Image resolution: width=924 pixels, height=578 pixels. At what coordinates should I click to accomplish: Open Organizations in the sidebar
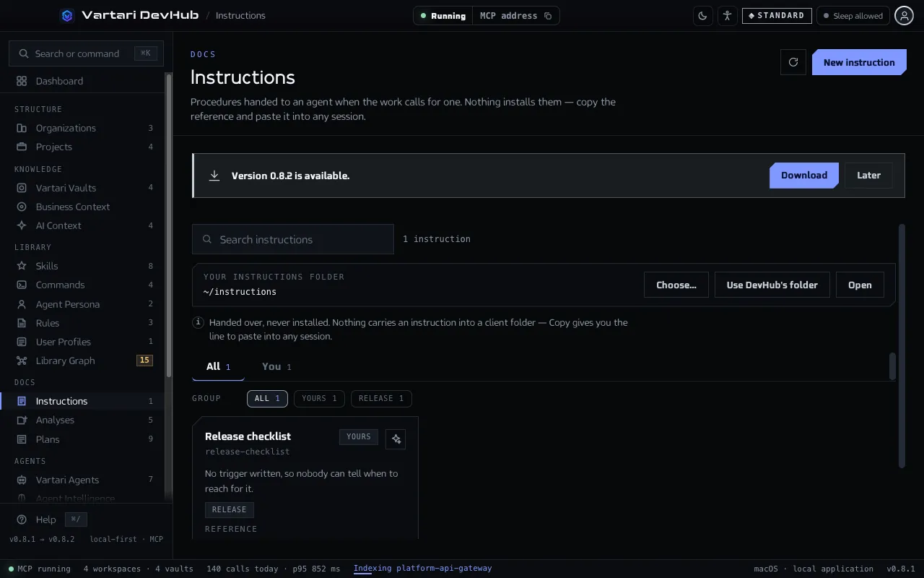click(x=84, y=128)
